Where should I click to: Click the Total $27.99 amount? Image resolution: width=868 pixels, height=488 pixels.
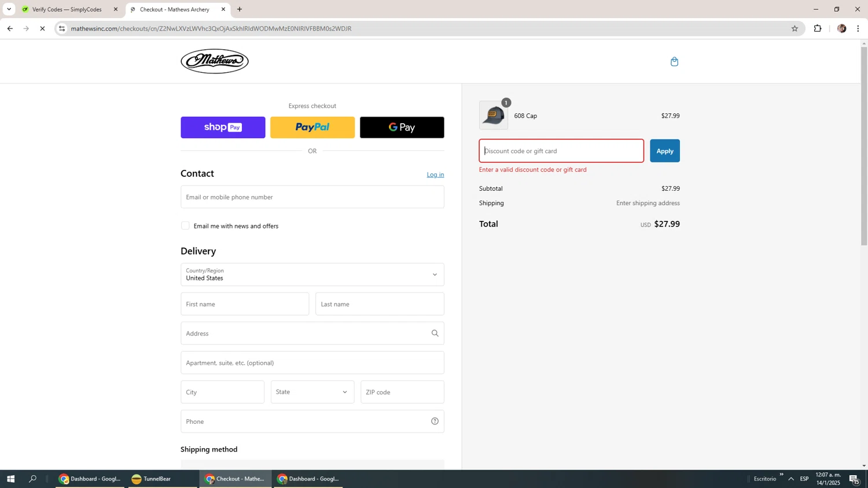[x=667, y=224]
